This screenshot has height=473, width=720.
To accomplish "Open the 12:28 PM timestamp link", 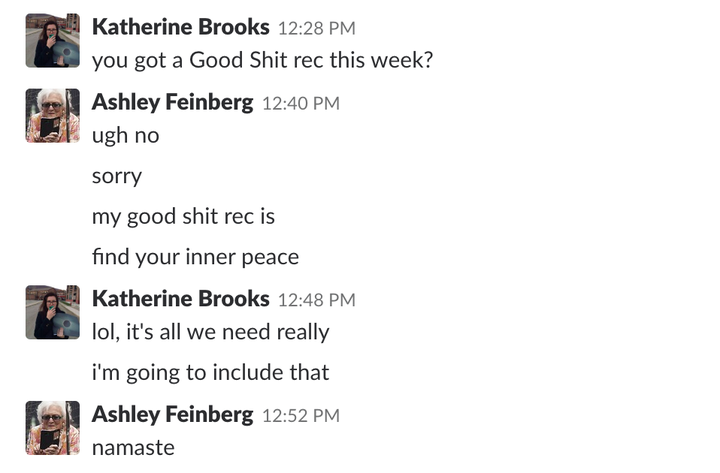I will tap(316, 28).
